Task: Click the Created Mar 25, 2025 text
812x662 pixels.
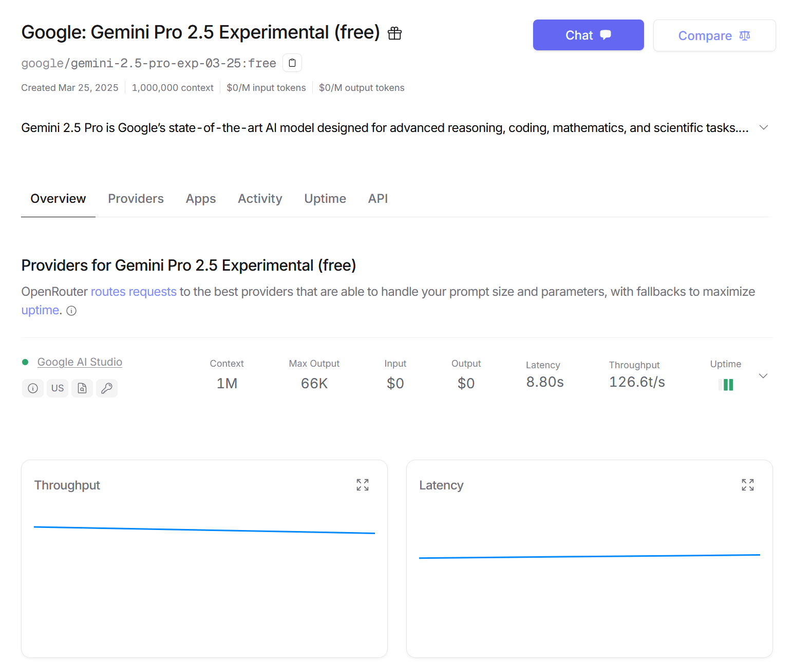Action: coord(70,88)
